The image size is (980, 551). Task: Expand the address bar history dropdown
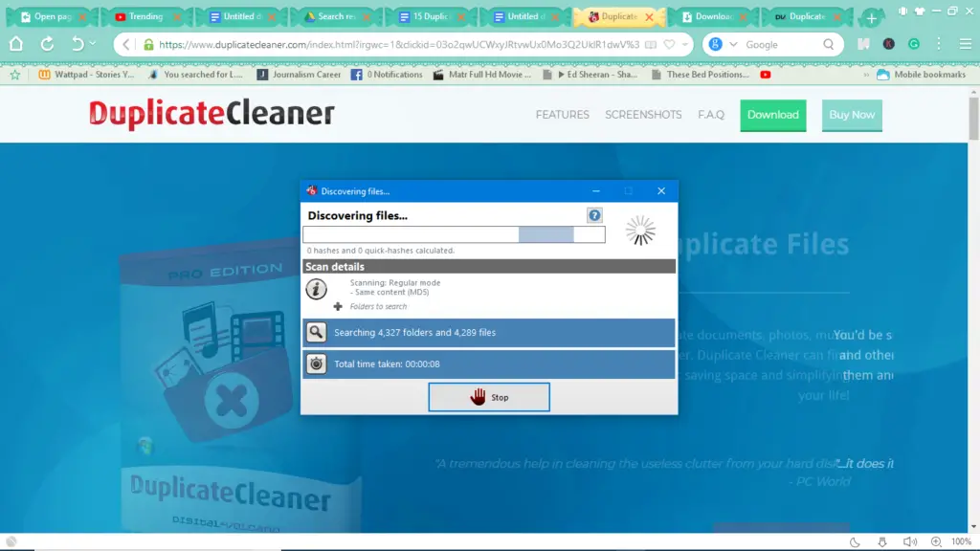685,44
